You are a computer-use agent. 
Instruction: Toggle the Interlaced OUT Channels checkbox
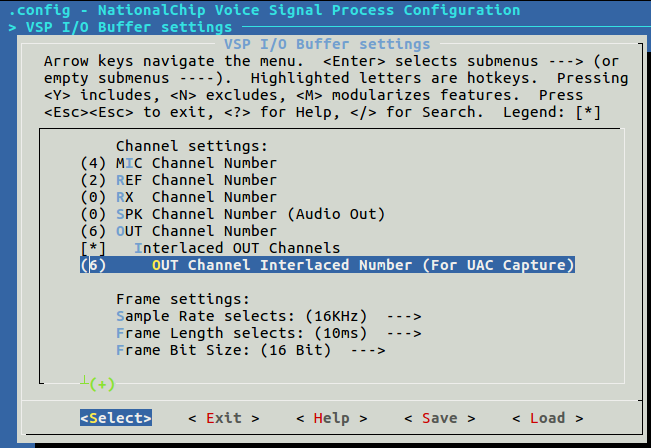click(93, 248)
